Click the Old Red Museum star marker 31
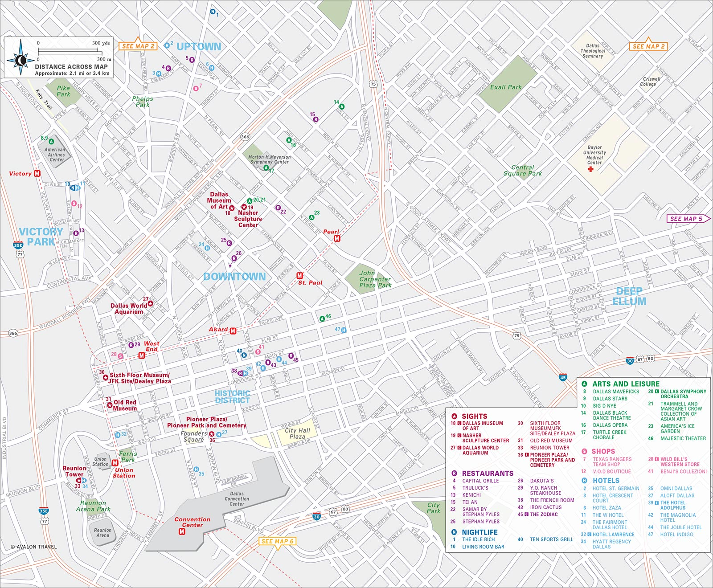The width and height of the screenshot is (713, 588). click(x=110, y=405)
